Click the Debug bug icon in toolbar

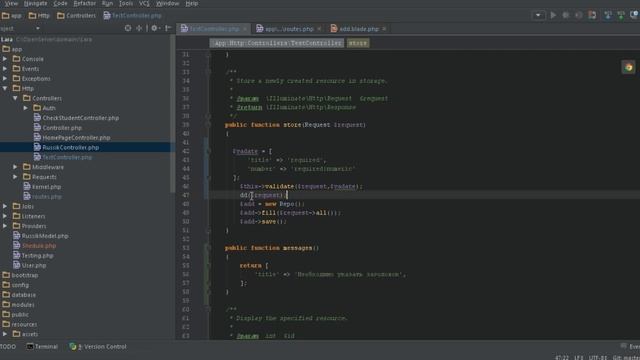point(566,15)
